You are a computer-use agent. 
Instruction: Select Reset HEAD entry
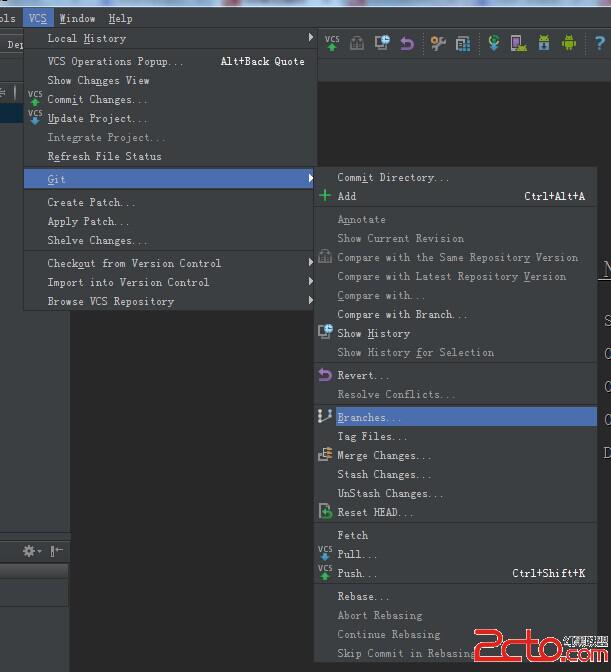[456, 512]
